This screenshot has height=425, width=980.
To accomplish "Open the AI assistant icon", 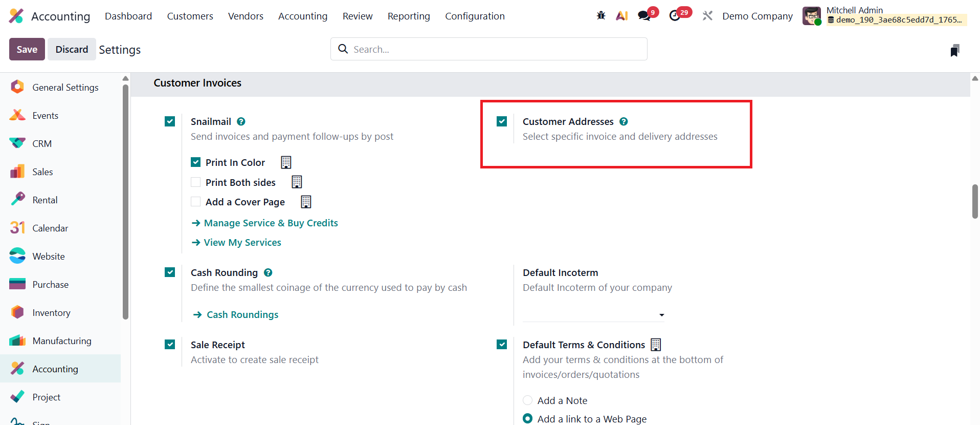I will [x=622, y=16].
